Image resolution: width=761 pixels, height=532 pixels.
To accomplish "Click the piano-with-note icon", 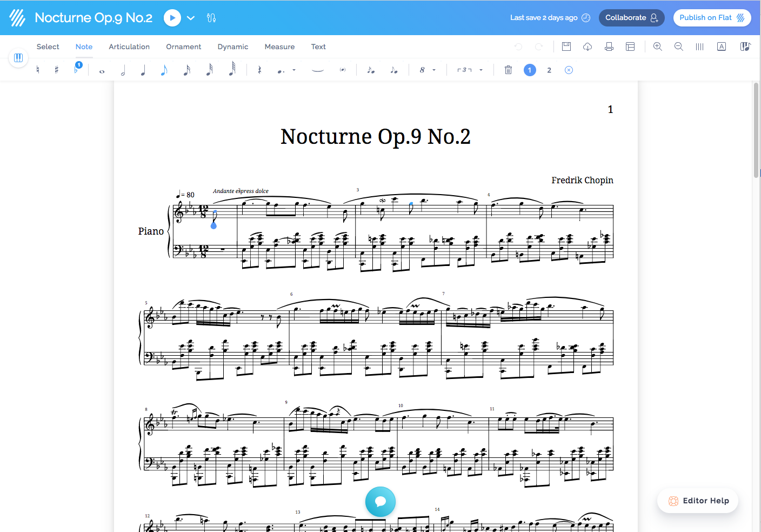I will coord(745,46).
